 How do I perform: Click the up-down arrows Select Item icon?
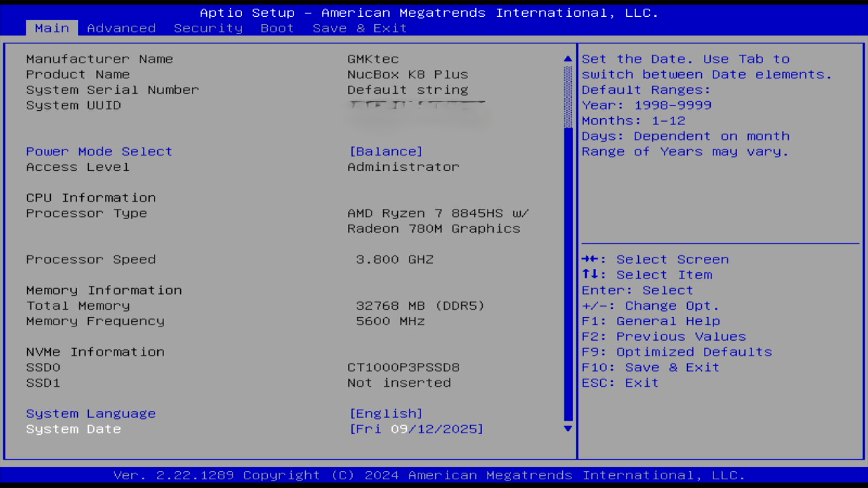pos(590,274)
